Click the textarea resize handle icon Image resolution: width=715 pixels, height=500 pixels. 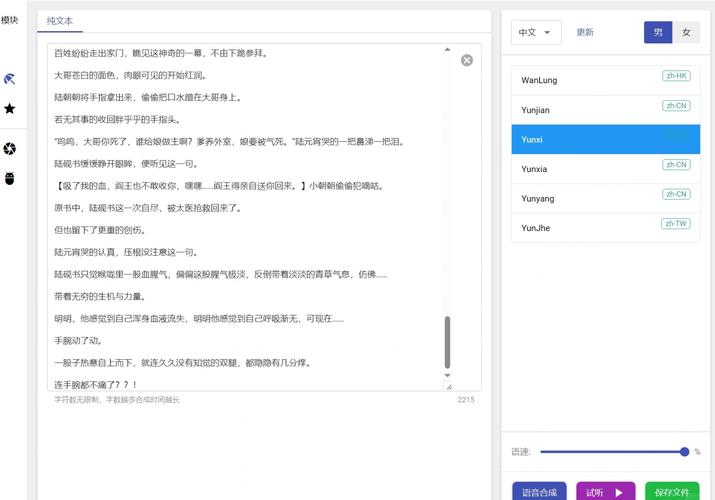click(449, 387)
